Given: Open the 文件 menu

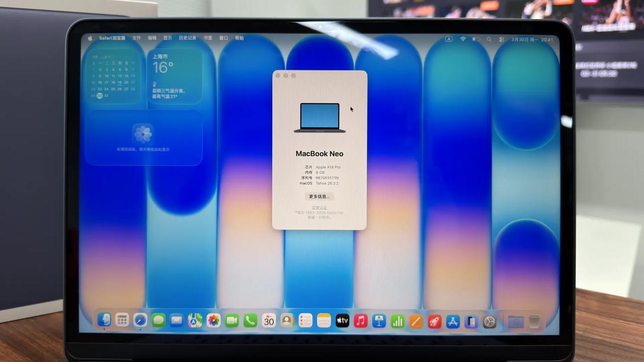Looking at the screenshot, I should coord(137,38).
